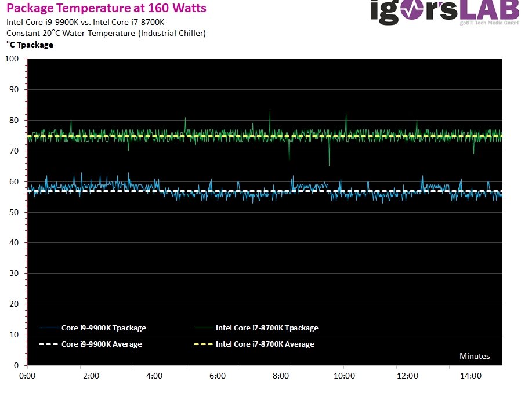Click the blue line swatch in legend

click(x=49, y=328)
